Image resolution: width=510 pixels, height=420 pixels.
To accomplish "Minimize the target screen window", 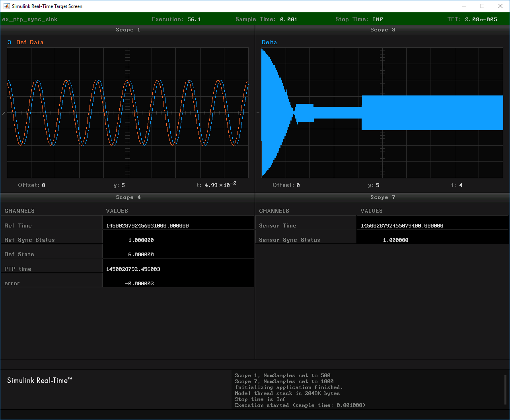I will [464, 6].
